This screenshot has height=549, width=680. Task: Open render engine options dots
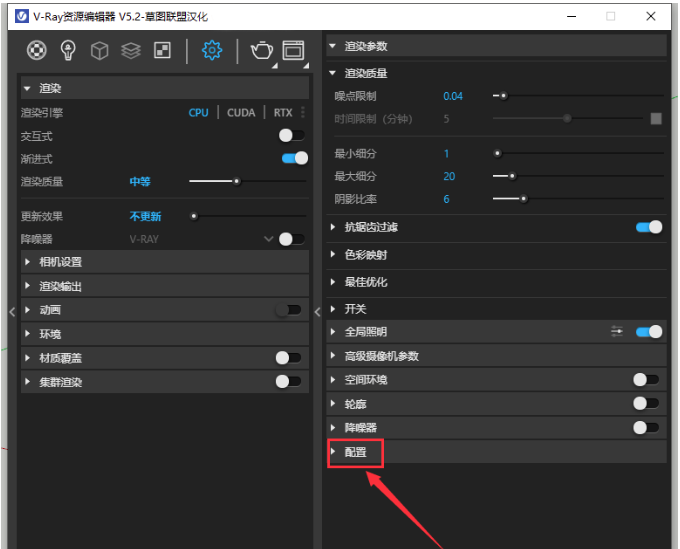click(x=303, y=112)
